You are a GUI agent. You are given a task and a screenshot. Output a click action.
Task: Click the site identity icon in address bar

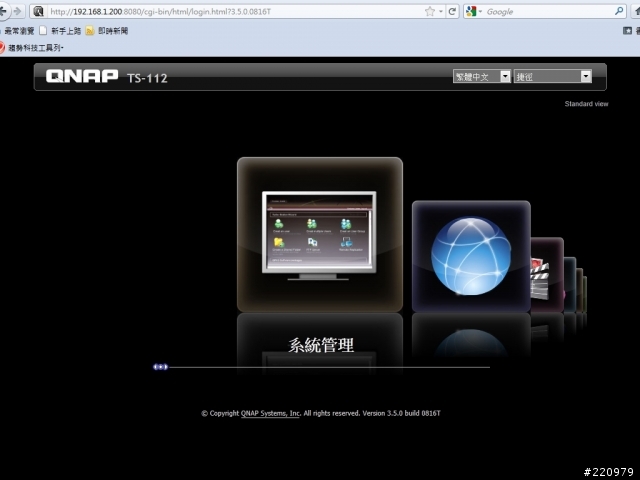[x=38, y=11]
